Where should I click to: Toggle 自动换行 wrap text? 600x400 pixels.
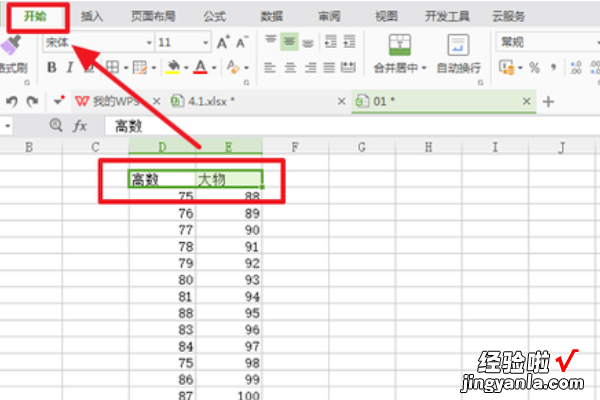[458, 54]
